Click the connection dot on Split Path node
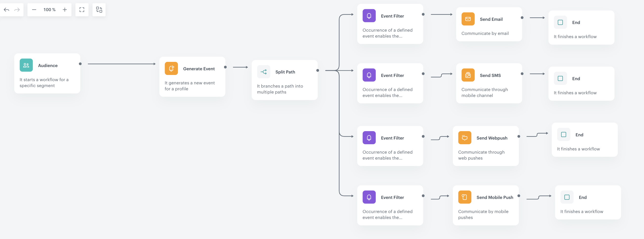The height and width of the screenshot is (239, 644). 318,70
